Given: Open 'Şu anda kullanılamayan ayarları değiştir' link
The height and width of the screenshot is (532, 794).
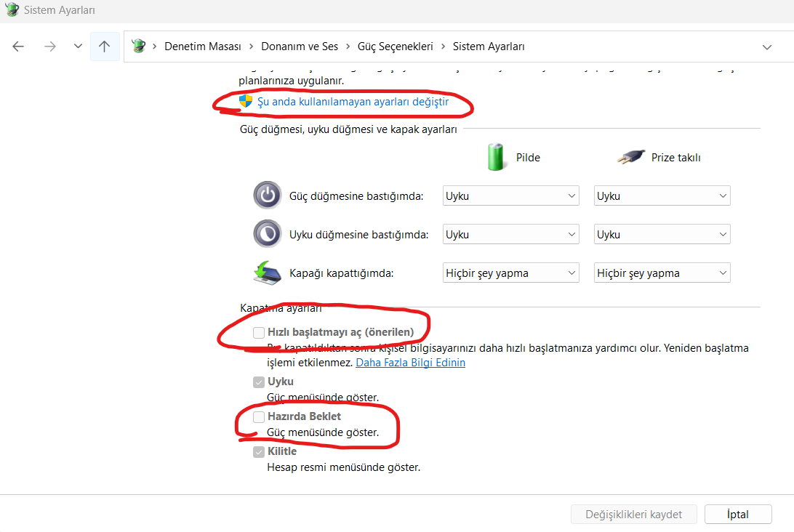Looking at the screenshot, I should (x=353, y=102).
